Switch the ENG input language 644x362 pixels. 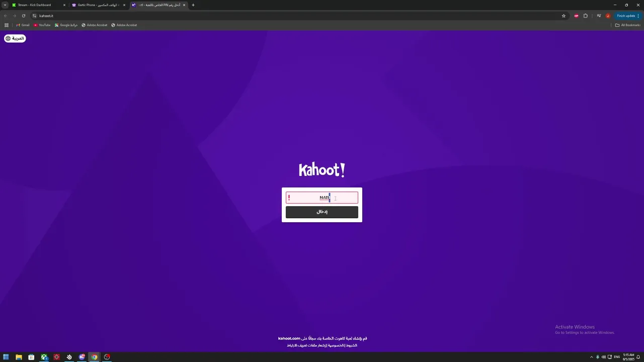(617, 357)
